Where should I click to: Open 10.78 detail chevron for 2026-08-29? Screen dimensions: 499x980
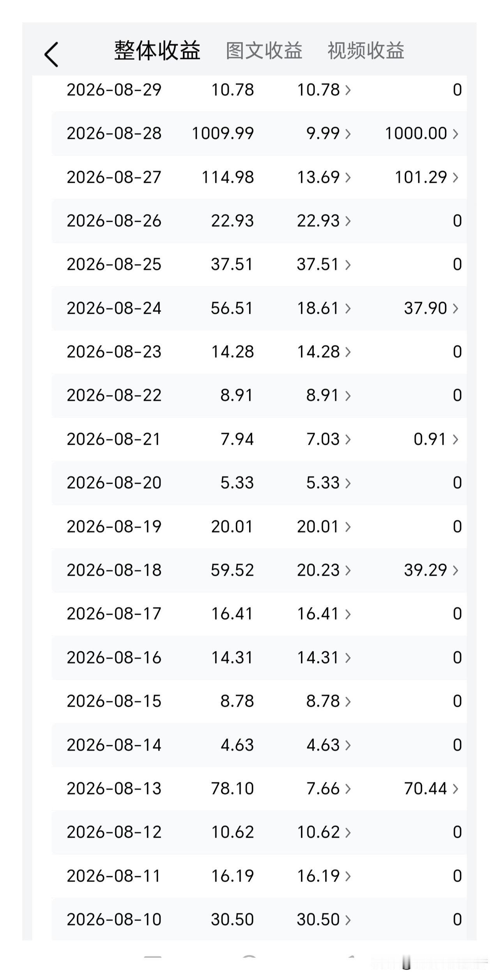[x=348, y=90]
